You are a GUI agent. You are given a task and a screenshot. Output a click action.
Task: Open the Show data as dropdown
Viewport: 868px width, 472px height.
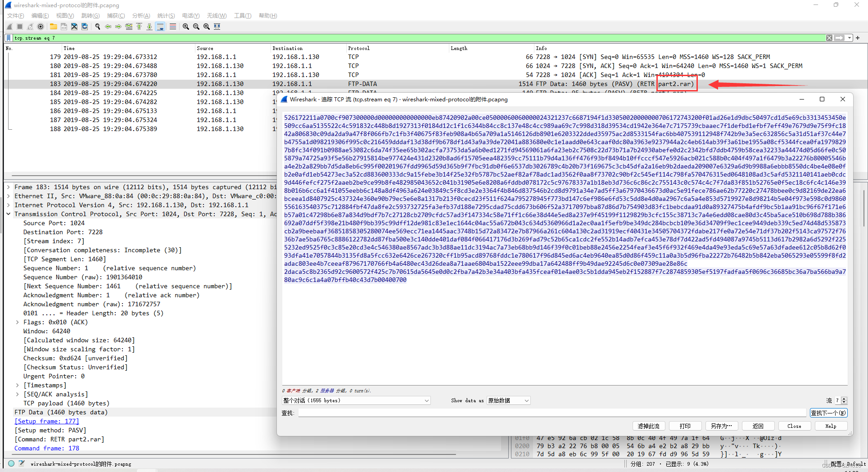point(508,400)
